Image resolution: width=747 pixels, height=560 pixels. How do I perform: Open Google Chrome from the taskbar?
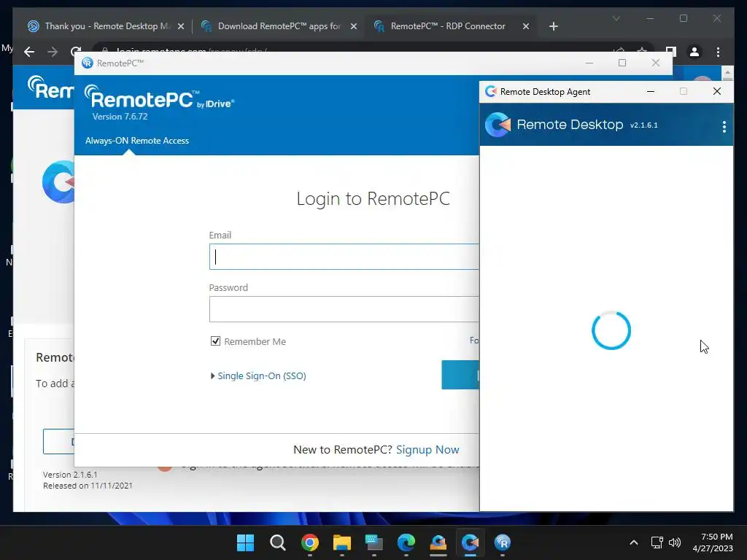point(309,542)
